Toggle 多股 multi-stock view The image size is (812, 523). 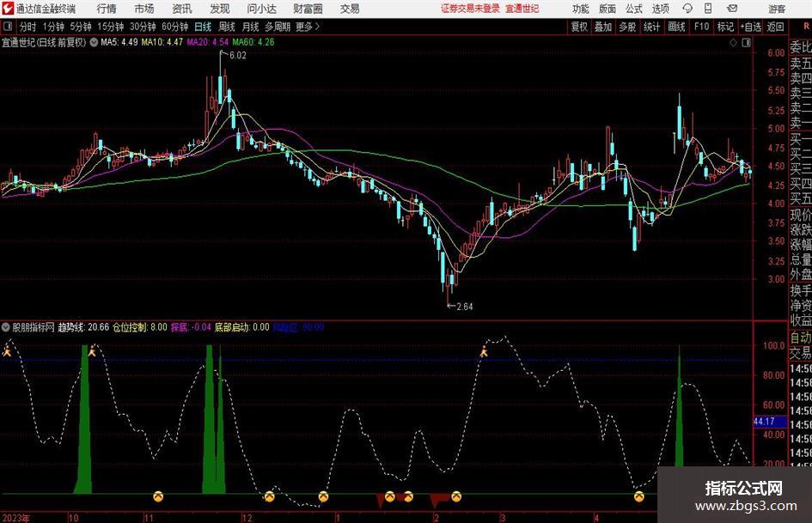(x=627, y=27)
